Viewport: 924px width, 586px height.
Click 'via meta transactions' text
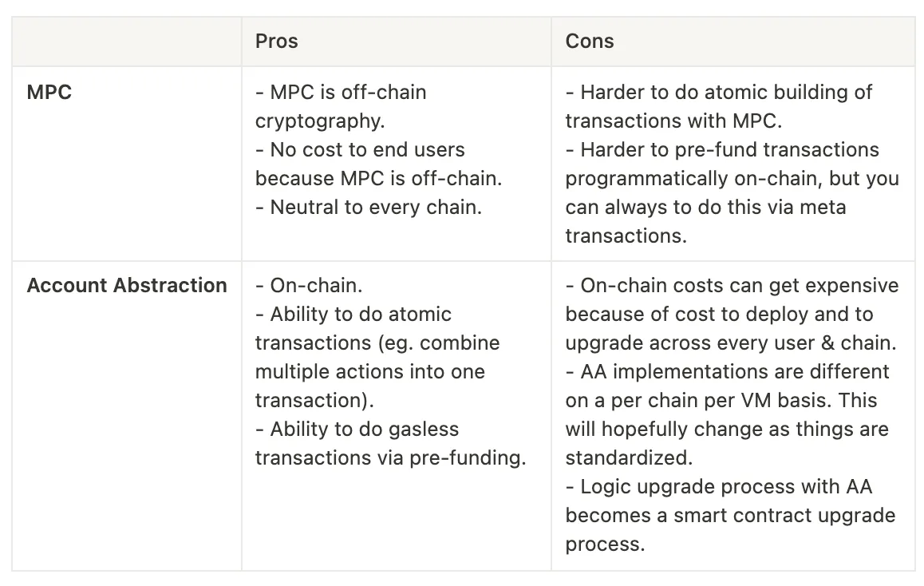coord(705,222)
